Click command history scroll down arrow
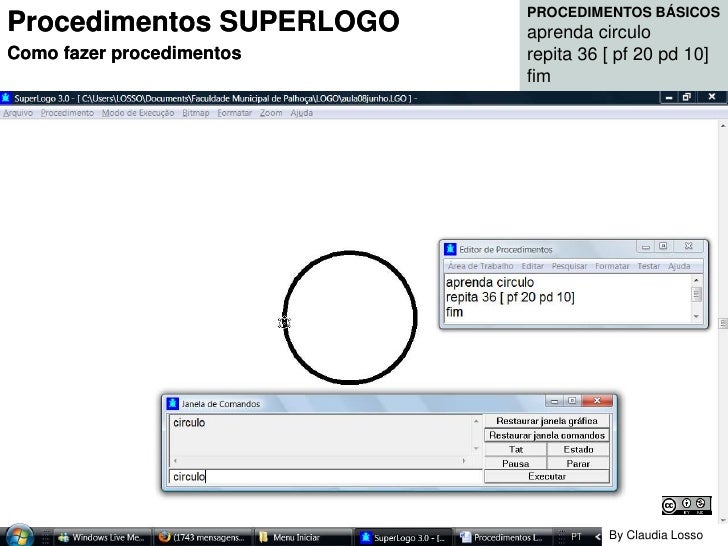This screenshot has width=728, height=546. click(x=476, y=448)
